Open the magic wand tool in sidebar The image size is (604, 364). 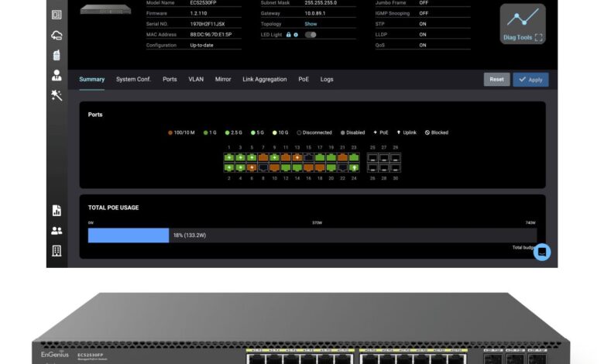[x=57, y=95]
